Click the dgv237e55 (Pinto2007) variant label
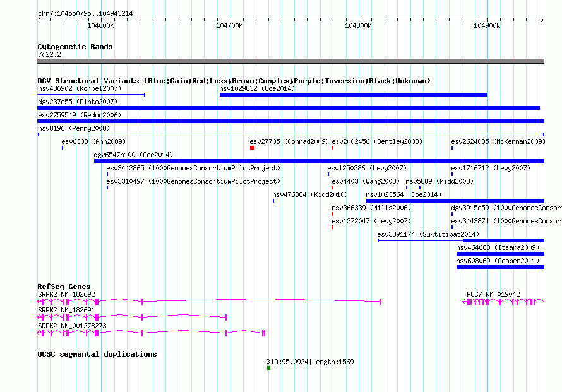562x392 pixels. click(78, 102)
